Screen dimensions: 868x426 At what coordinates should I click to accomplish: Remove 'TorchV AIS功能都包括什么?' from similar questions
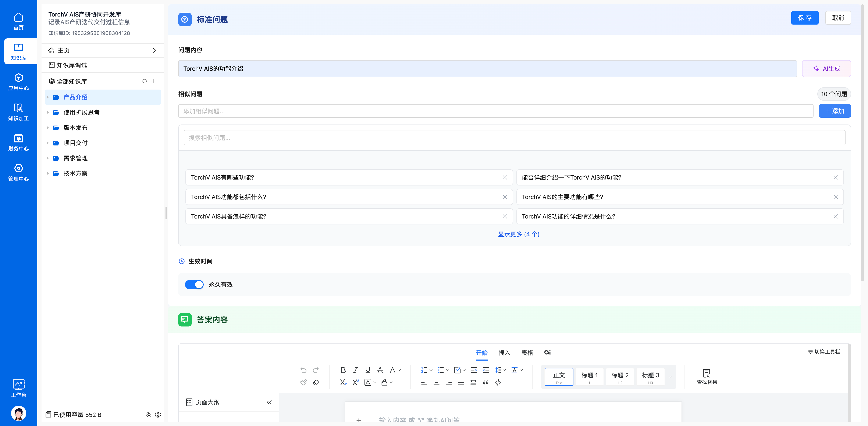[504, 197]
